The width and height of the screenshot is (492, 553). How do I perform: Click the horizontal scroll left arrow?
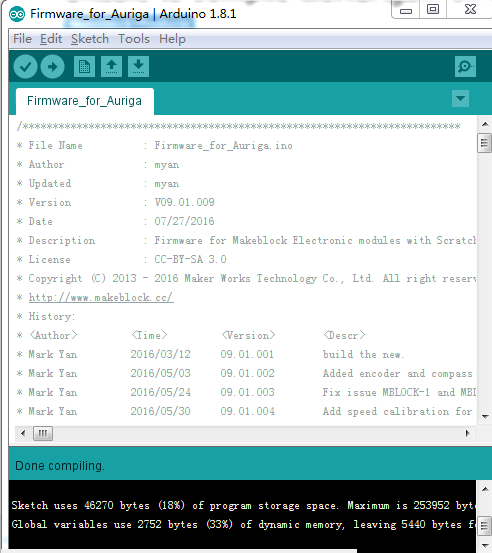click(23, 433)
